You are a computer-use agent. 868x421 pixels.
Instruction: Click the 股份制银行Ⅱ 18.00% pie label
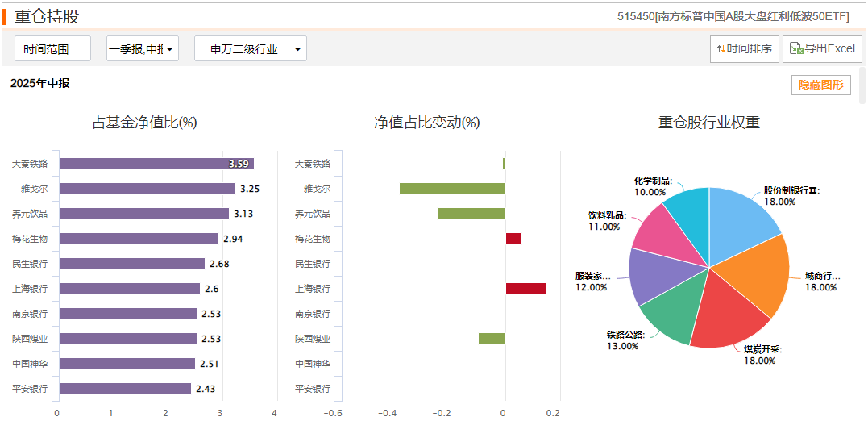791,196
